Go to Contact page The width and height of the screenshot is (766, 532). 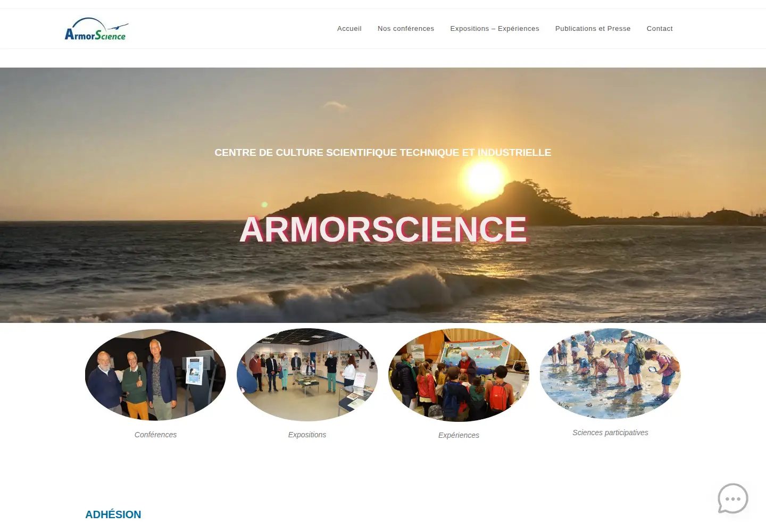pos(660,29)
